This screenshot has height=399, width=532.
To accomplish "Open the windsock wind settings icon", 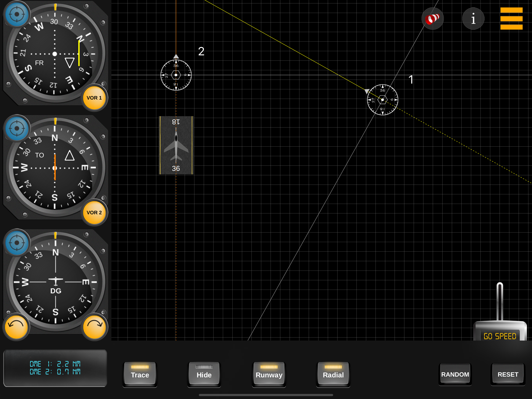I will (x=432, y=19).
